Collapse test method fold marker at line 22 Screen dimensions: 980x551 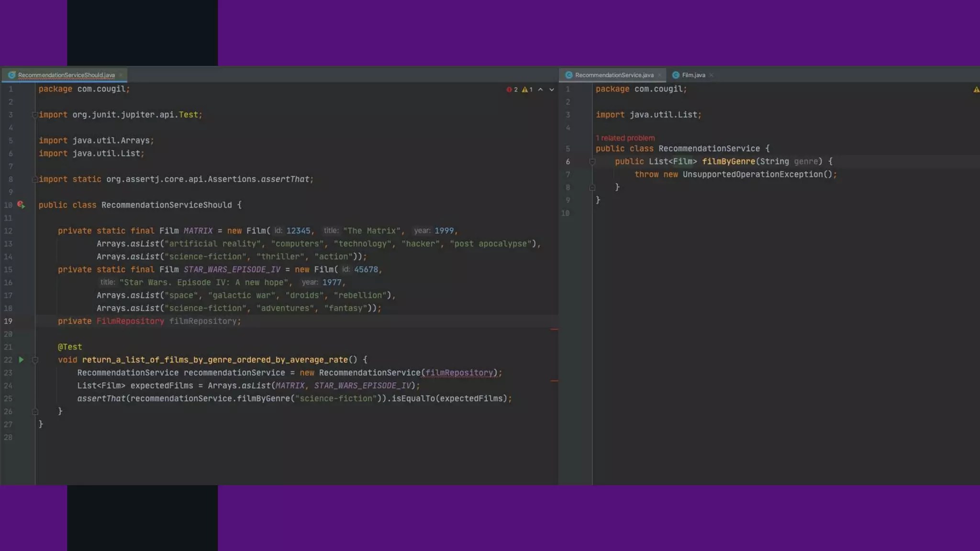pyautogui.click(x=35, y=360)
